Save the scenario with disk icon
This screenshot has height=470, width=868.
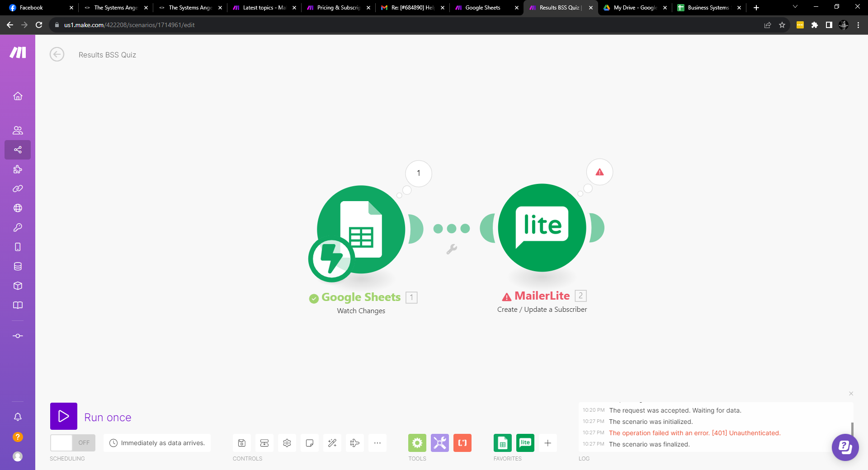(x=242, y=443)
